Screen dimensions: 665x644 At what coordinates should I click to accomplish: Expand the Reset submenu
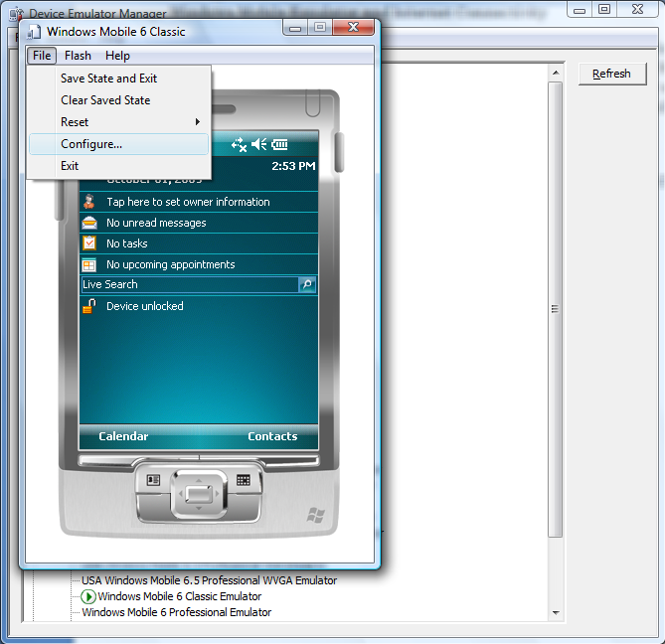[118, 122]
